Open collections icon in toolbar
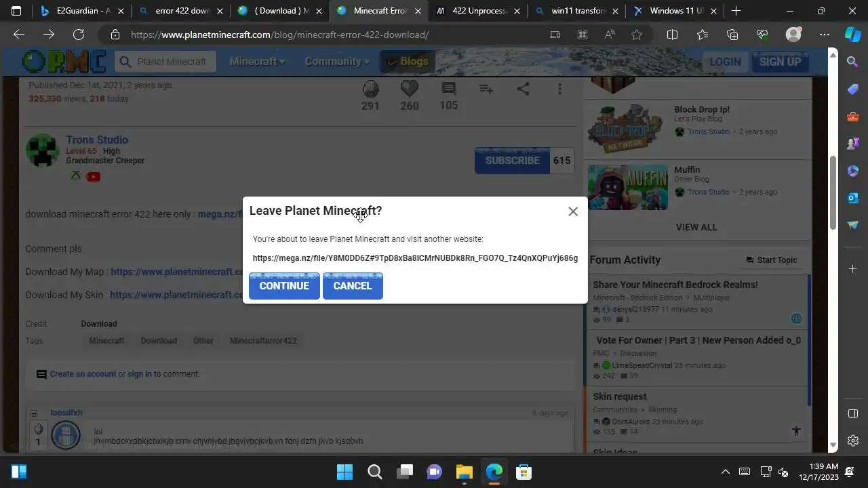This screenshot has width=868, height=488. pos(732,35)
